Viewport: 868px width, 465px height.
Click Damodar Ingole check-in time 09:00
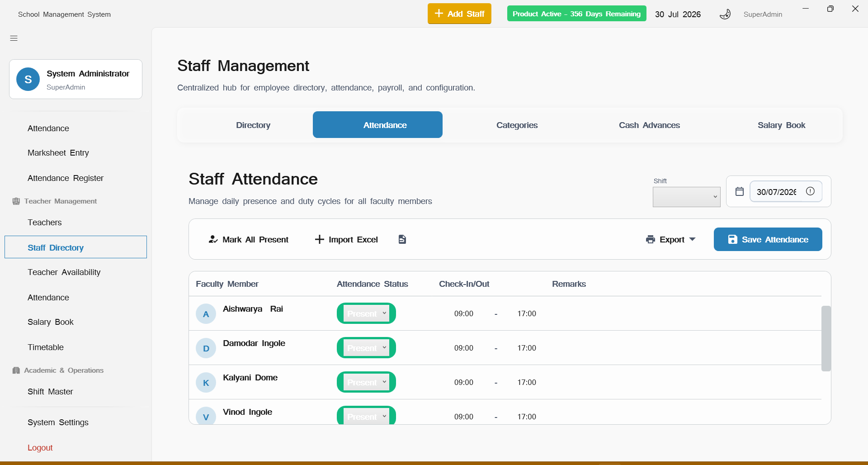click(464, 348)
